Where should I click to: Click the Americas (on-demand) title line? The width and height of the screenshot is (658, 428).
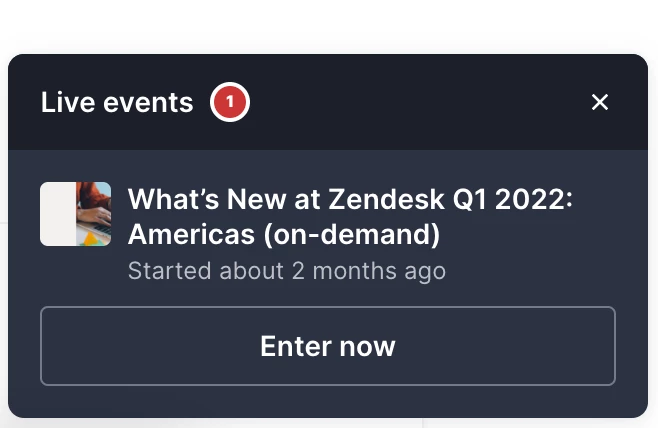(284, 234)
